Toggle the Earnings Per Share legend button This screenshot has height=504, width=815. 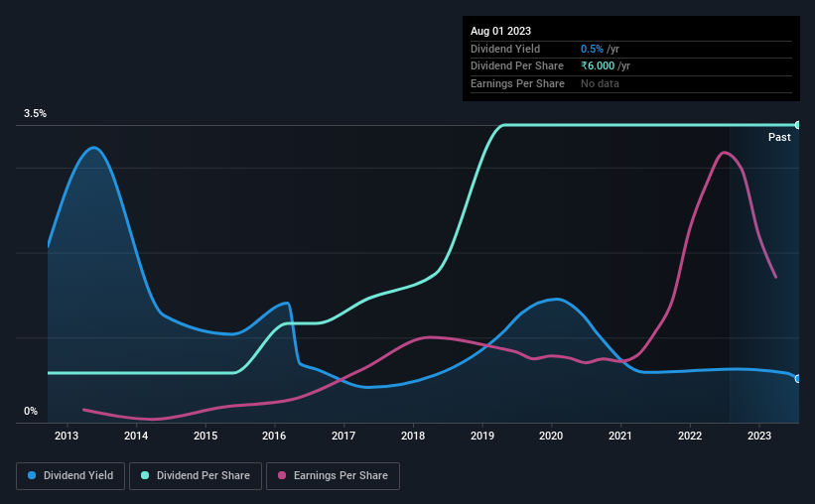333,476
